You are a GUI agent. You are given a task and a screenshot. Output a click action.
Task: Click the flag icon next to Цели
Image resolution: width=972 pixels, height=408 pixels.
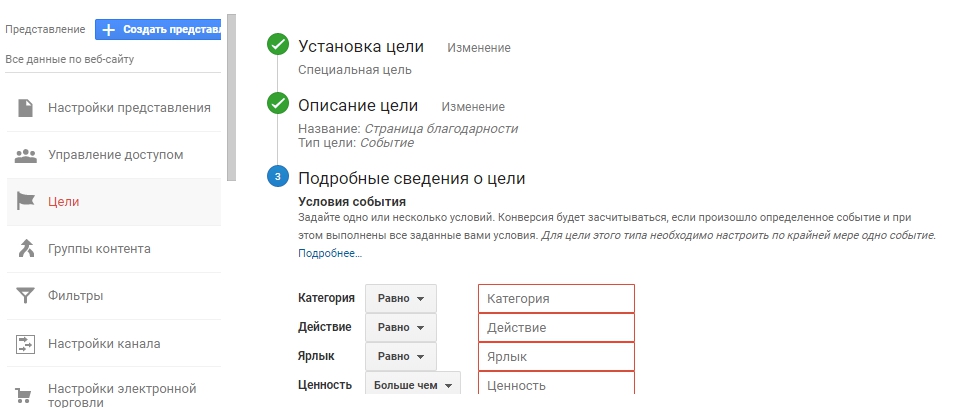[26, 201]
